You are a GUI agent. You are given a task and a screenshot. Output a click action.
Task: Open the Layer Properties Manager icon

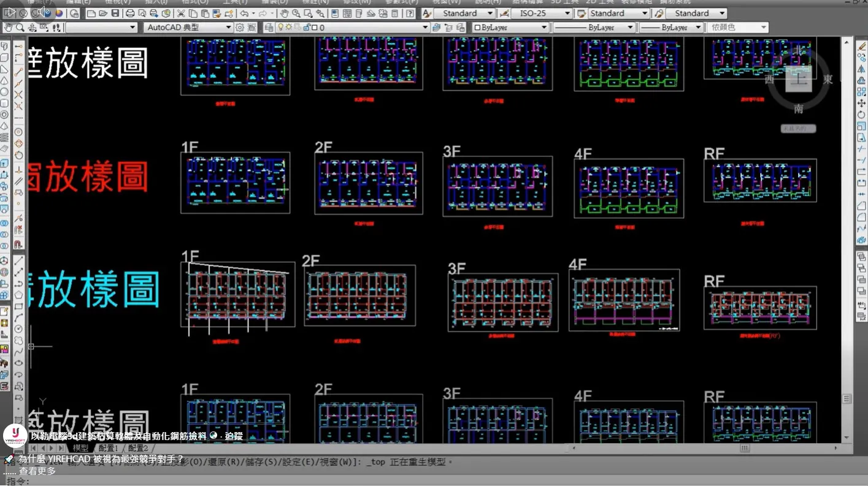[x=268, y=28]
